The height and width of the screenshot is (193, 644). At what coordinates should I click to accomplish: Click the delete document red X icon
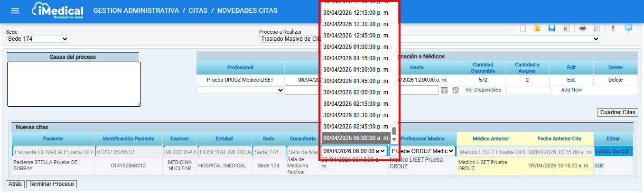point(566,28)
